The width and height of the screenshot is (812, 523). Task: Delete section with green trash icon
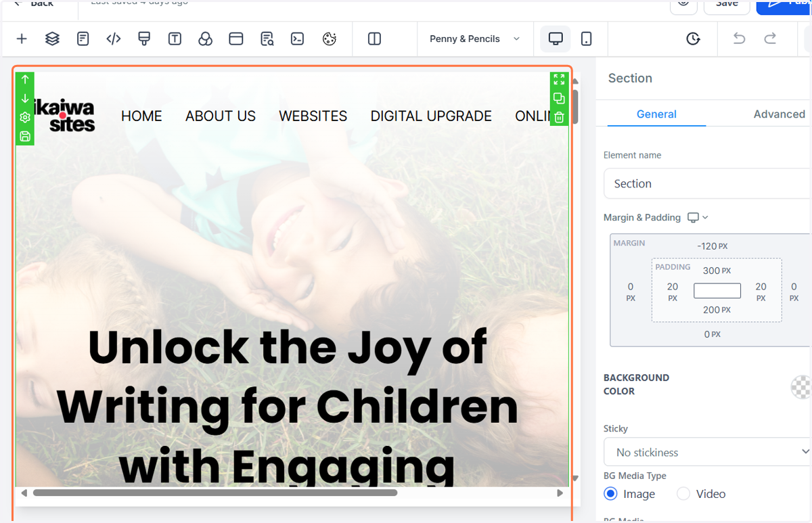click(x=559, y=118)
